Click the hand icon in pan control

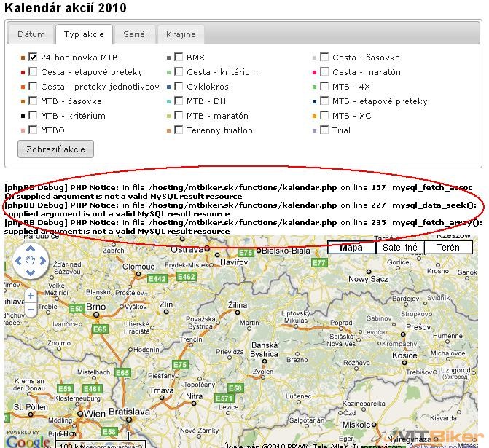30,260
